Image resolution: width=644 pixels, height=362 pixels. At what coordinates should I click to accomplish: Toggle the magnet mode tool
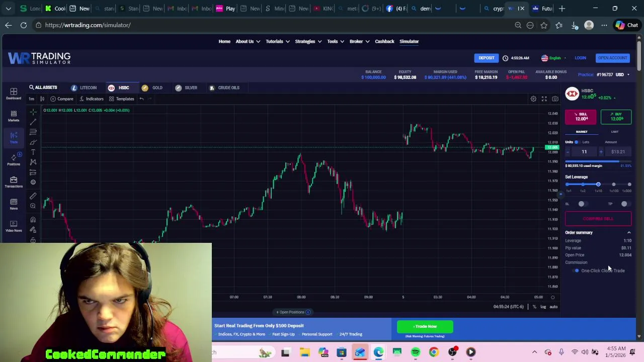click(33, 220)
